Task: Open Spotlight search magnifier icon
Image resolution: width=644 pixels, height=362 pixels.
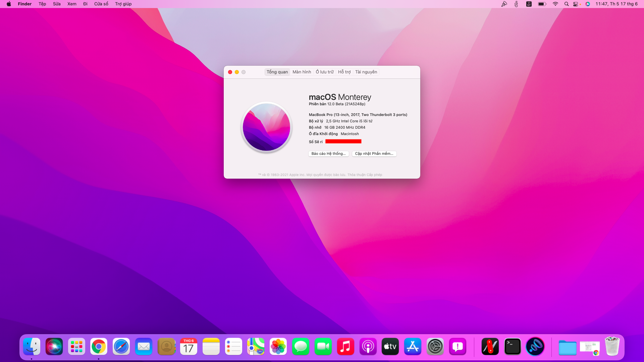Action: point(566,4)
